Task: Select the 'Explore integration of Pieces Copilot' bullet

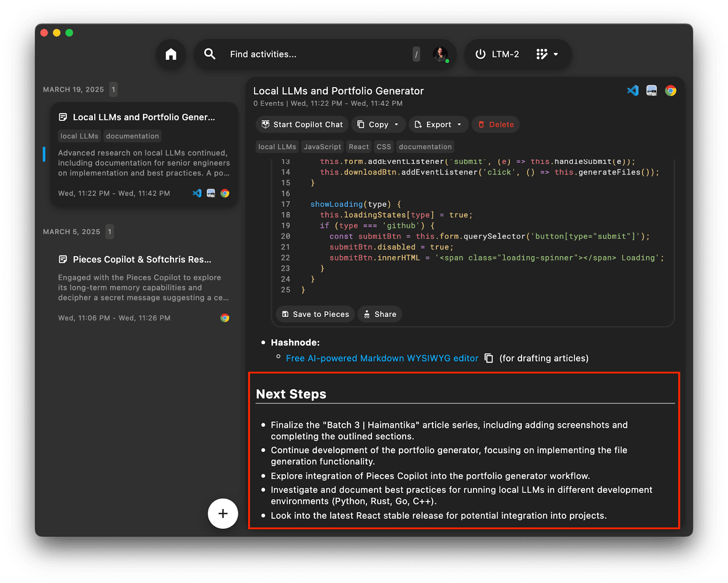Action: click(430, 476)
